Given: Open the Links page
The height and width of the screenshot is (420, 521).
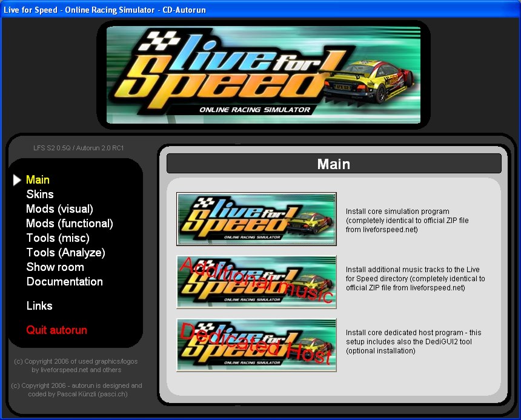Looking at the screenshot, I should point(39,305).
